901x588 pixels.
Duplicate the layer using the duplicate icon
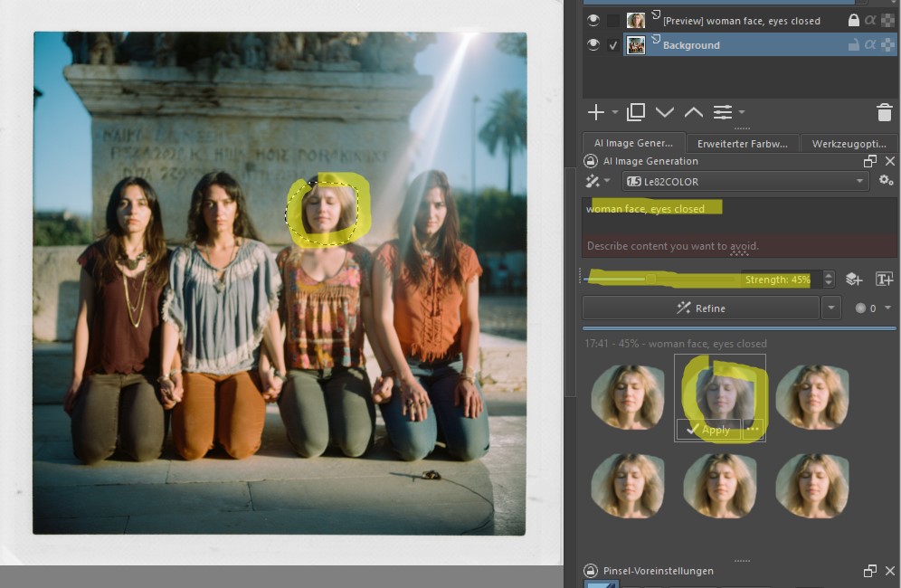(636, 112)
